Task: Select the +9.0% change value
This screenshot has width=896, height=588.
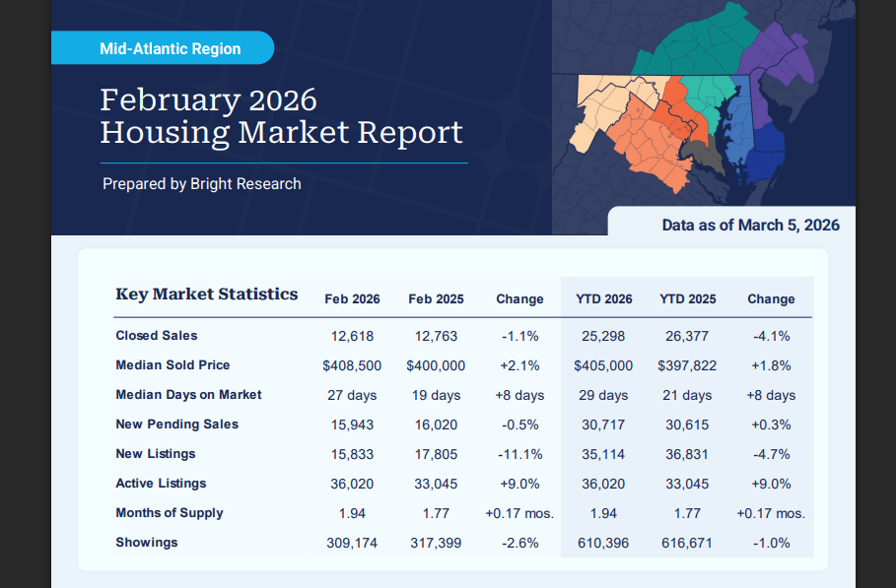Action: [x=519, y=484]
